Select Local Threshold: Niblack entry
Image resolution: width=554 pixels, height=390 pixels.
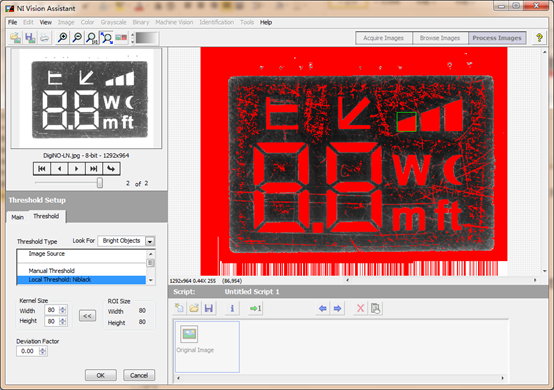81,280
